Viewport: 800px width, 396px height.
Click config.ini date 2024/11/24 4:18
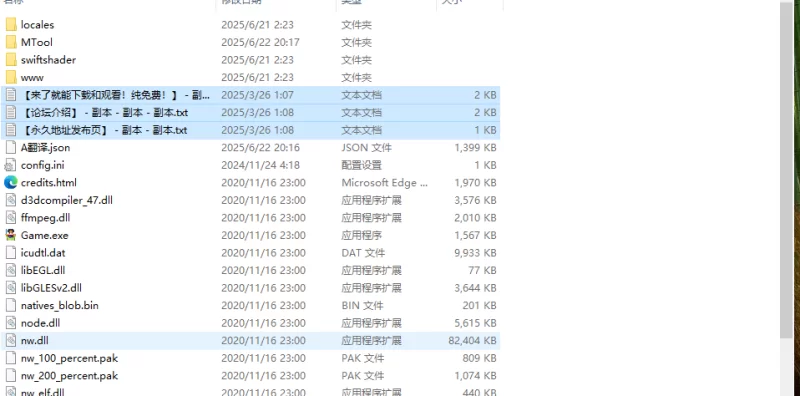260,165
